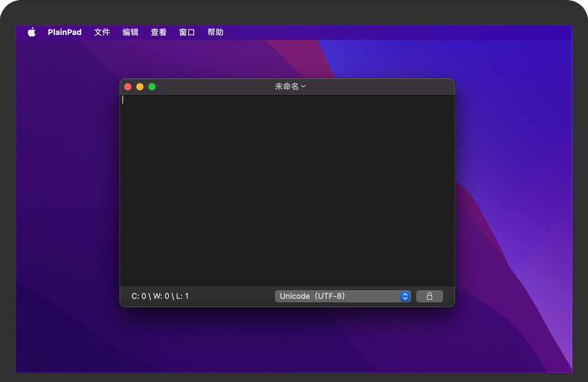588x382 pixels.
Task: Minimize the window with the yellow button
Action: pos(140,87)
